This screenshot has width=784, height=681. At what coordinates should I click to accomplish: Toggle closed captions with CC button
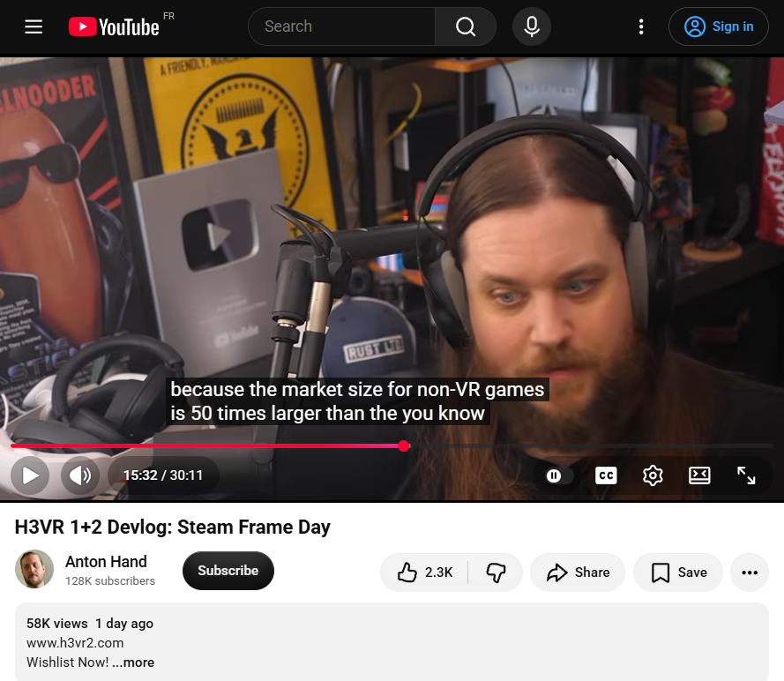(x=606, y=475)
